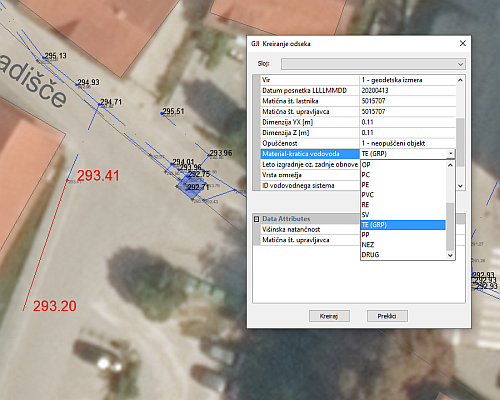The width and height of the screenshot is (500, 400).
Task: Select DRUG in the material list
Action: (403, 255)
